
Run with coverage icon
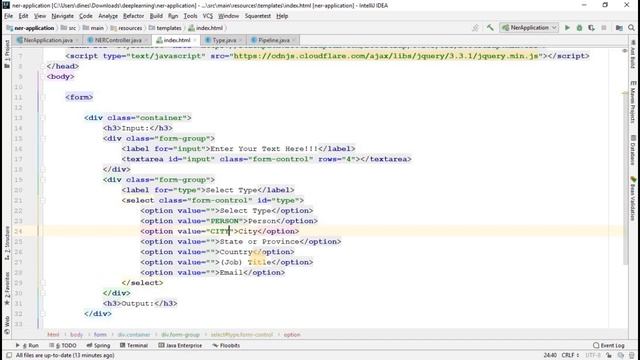[x=591, y=28]
